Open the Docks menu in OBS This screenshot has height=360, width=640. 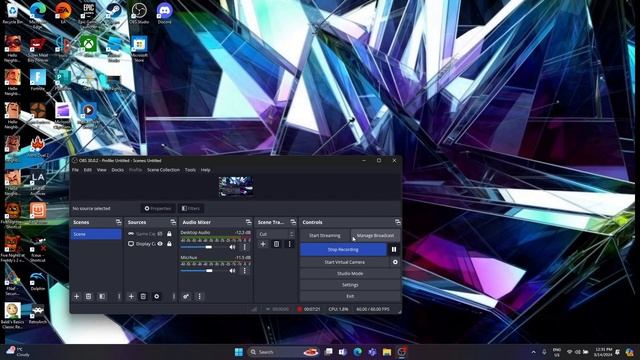tap(118, 170)
